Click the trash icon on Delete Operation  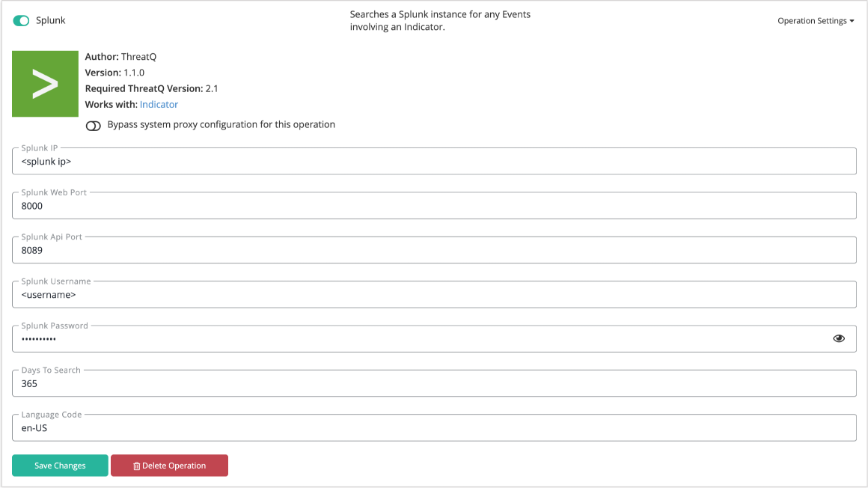coord(136,466)
